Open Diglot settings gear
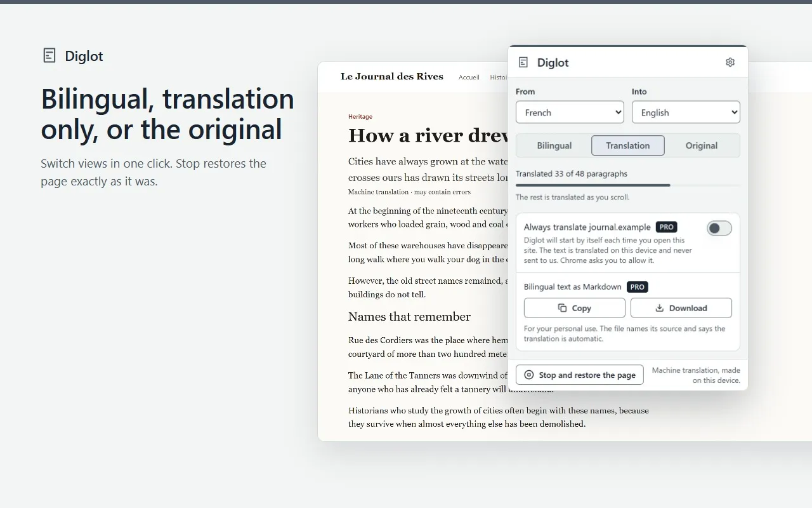 730,62
